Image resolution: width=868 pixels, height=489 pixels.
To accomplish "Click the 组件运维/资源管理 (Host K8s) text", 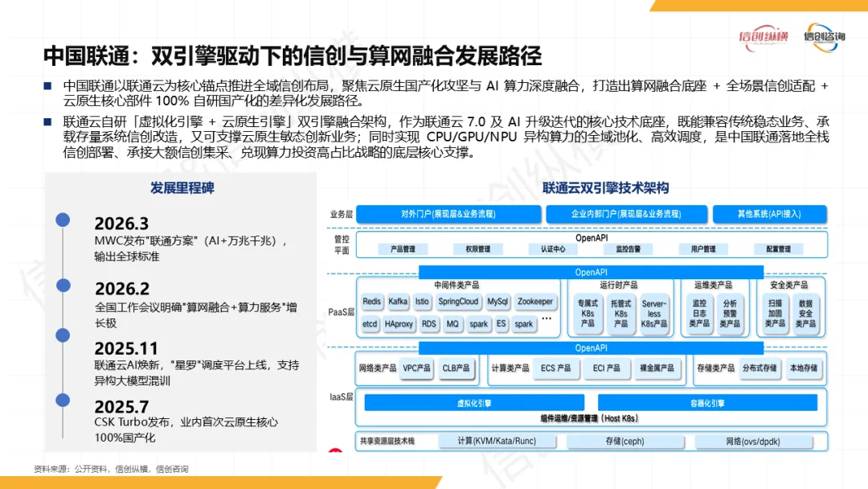I will (589, 419).
